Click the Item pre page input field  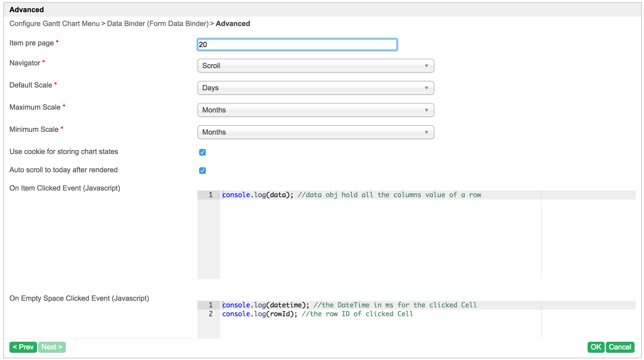coord(297,45)
